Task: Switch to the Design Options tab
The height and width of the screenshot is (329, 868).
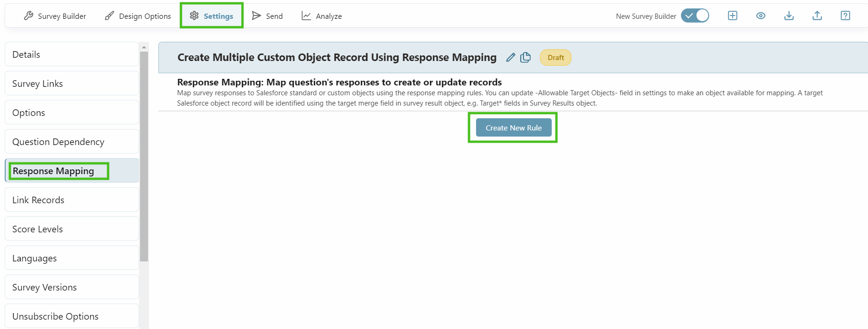Action: click(138, 16)
